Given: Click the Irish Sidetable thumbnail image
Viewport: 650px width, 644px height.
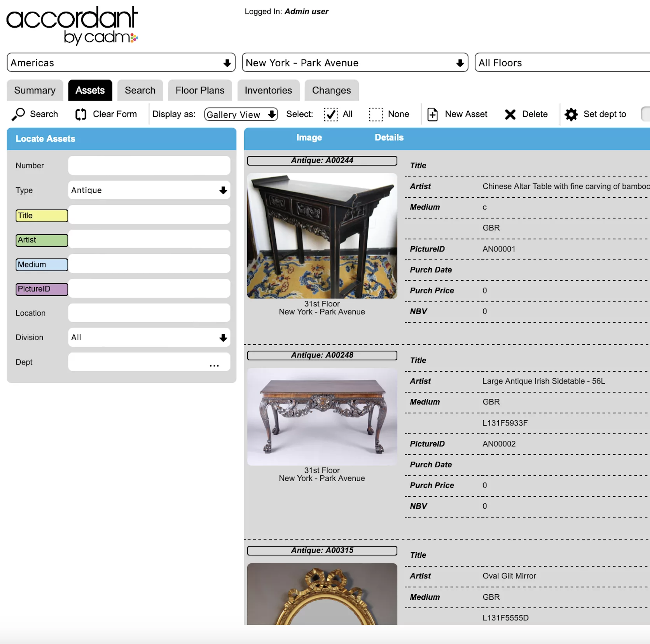Looking at the screenshot, I should [322, 417].
